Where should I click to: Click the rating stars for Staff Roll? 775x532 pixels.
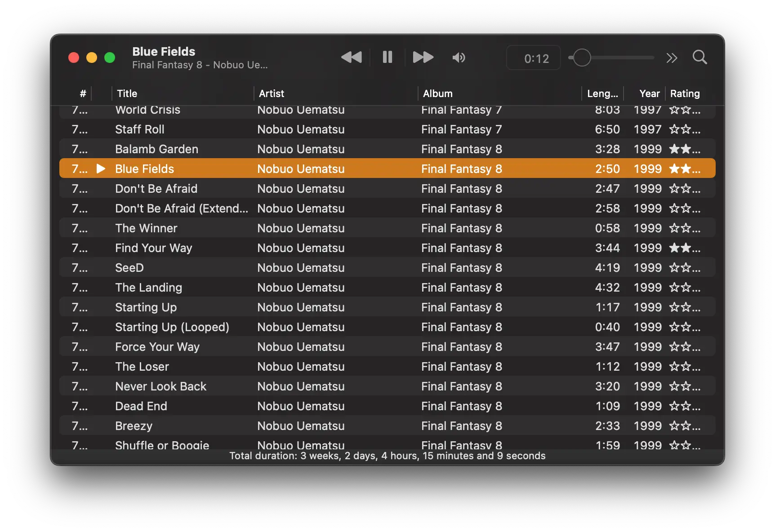(685, 129)
